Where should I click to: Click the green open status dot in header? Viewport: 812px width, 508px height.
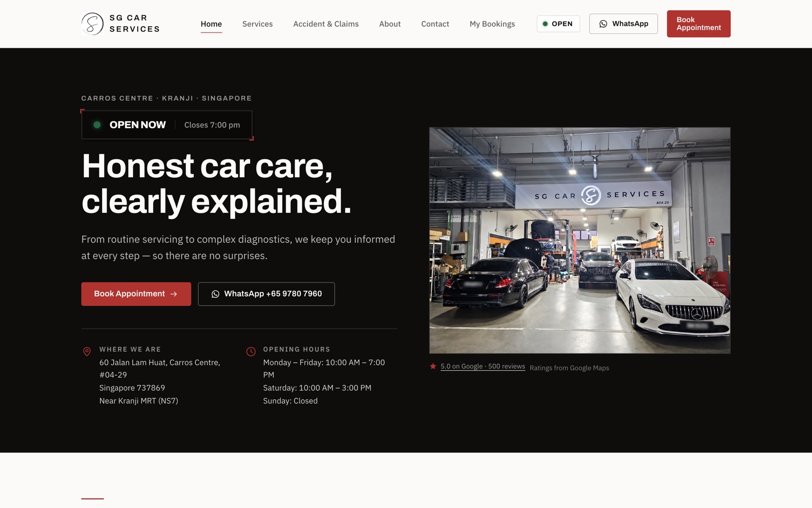[545, 24]
